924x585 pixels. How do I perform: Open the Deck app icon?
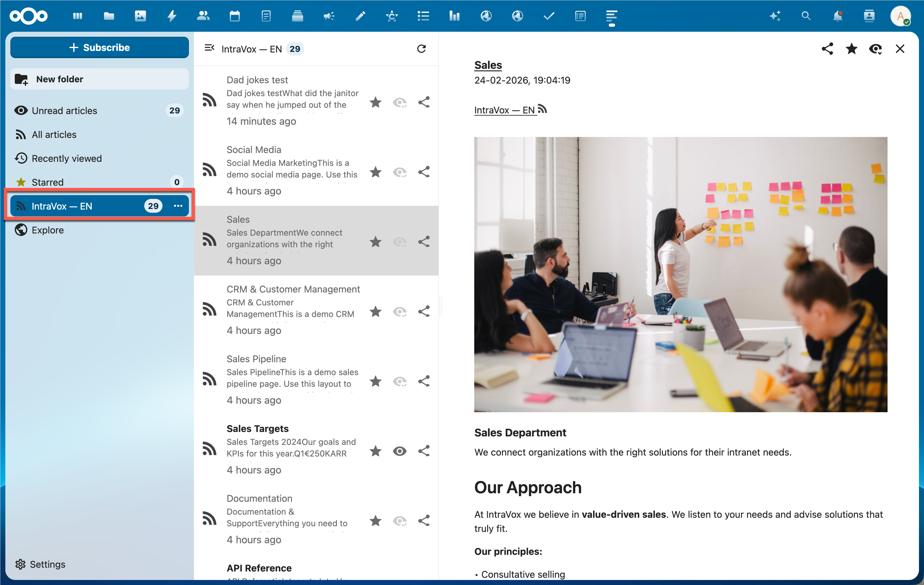pos(297,16)
